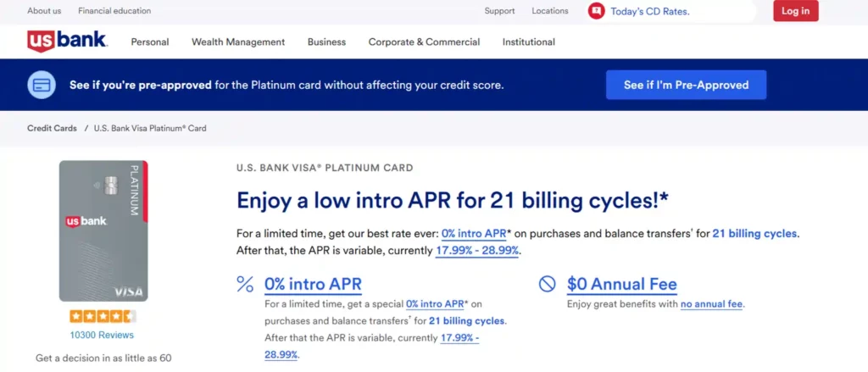The height and width of the screenshot is (372, 868).
Task: Click the star rating under card image
Action: point(103,317)
